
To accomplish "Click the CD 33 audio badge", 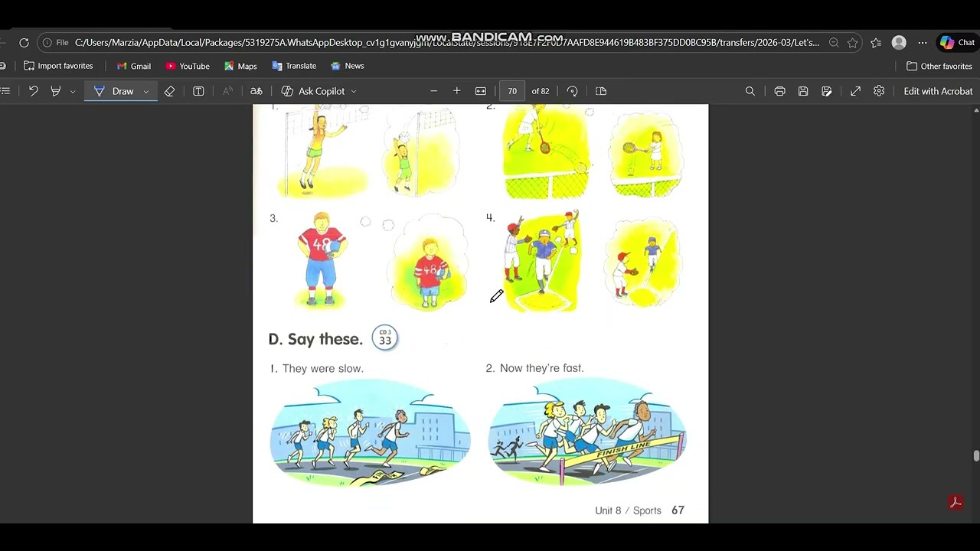I will 385,337.
